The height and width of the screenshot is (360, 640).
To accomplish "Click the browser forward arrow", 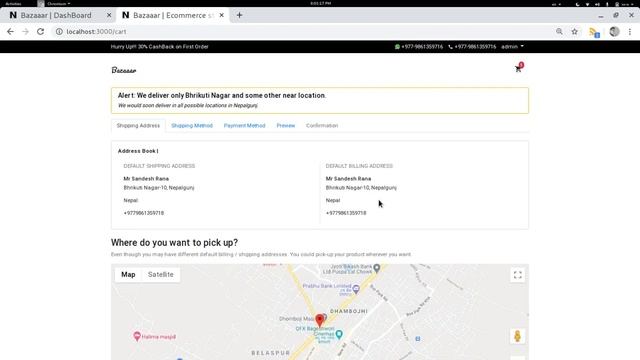I will 25,31.
